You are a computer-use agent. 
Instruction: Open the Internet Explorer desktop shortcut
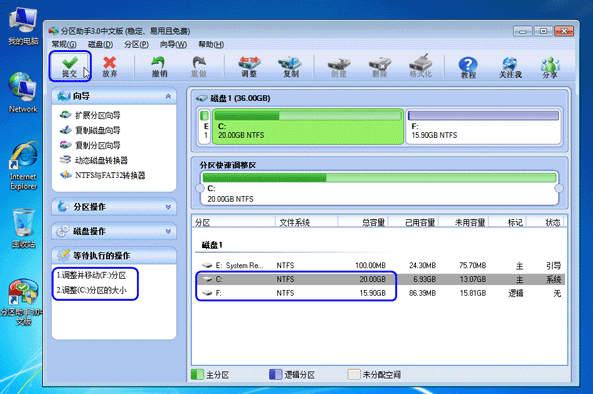pos(23,166)
